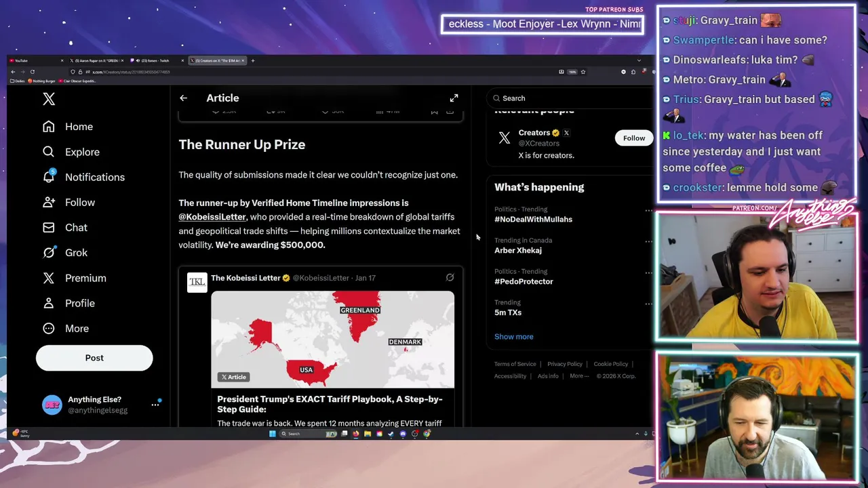Viewport: 868px width, 488px height.
Task: Open the @KobeissiLetter mention link
Action: 212,217
